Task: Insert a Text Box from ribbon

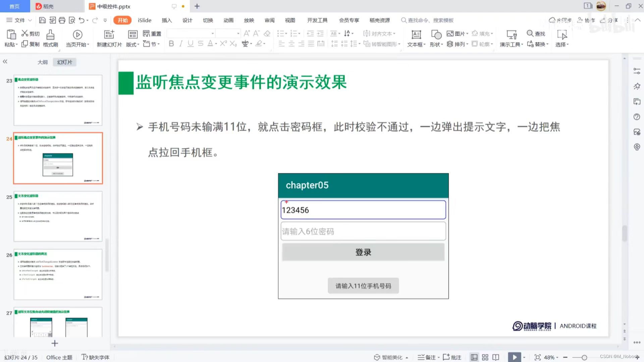Action: coord(416,35)
